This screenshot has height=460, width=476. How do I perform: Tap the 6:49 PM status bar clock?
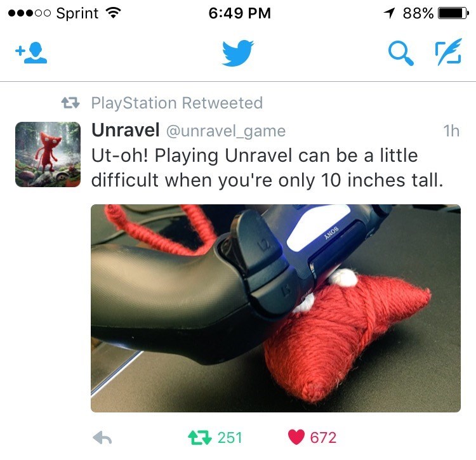click(x=239, y=13)
